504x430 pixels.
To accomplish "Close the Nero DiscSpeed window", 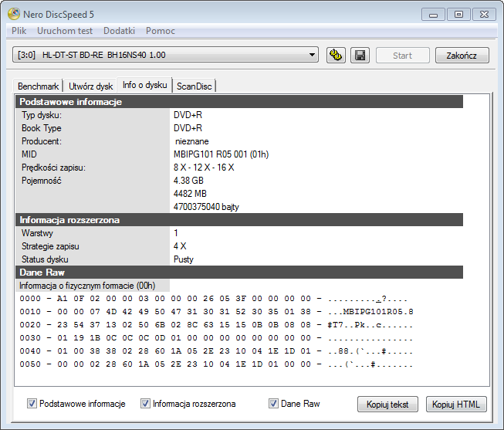I will 484,15.
